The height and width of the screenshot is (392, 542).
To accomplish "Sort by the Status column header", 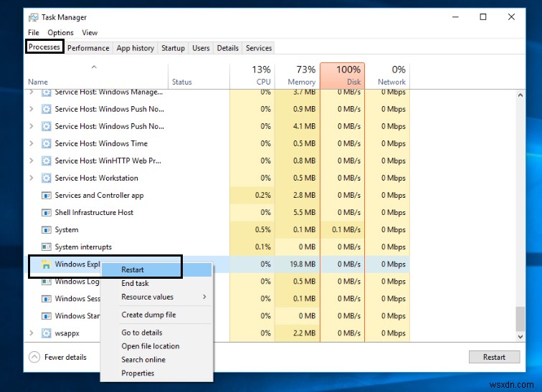I will click(x=199, y=76).
